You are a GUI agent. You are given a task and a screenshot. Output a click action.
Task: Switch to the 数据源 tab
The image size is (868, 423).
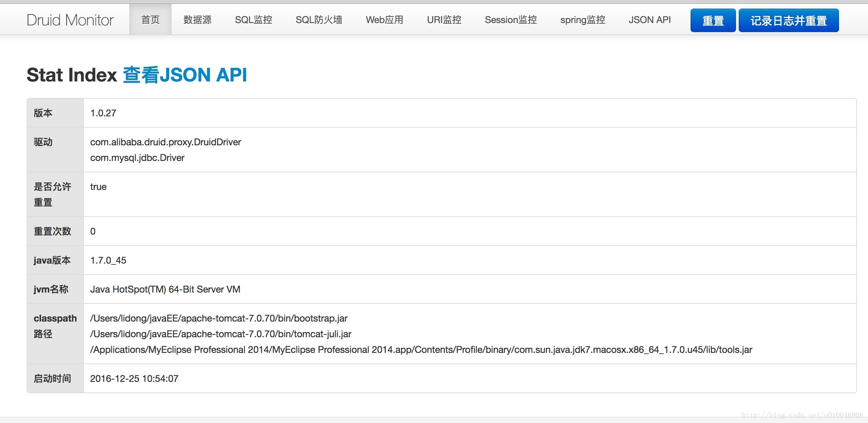point(197,20)
